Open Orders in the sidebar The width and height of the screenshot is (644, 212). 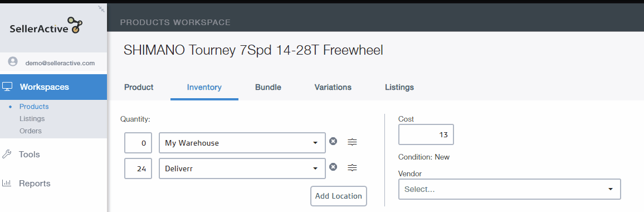[31, 131]
